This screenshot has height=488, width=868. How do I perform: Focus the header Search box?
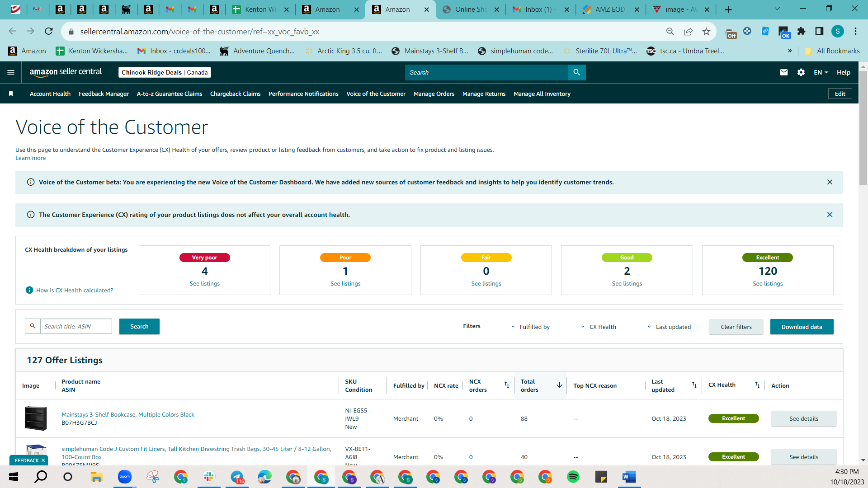(486, 72)
